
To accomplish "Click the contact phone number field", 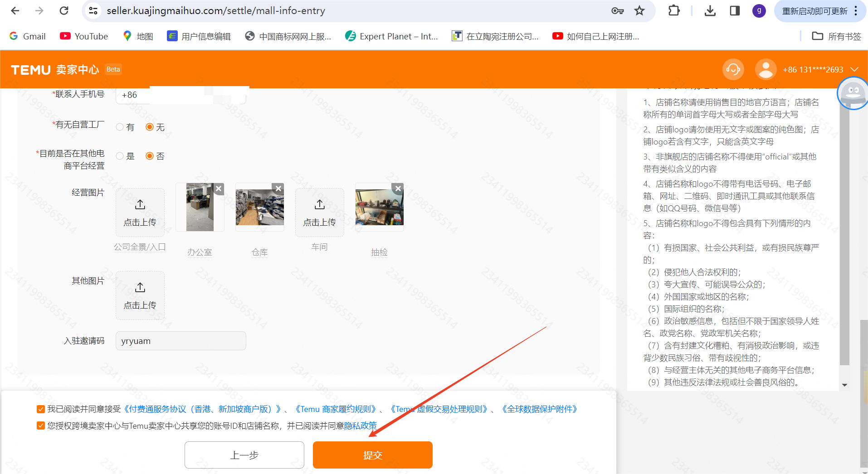I will 181,95.
